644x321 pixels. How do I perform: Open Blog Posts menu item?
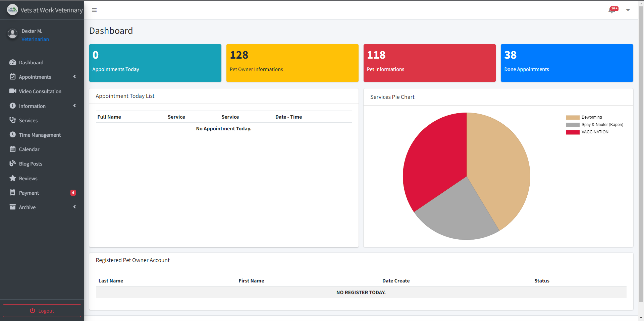click(x=42, y=164)
